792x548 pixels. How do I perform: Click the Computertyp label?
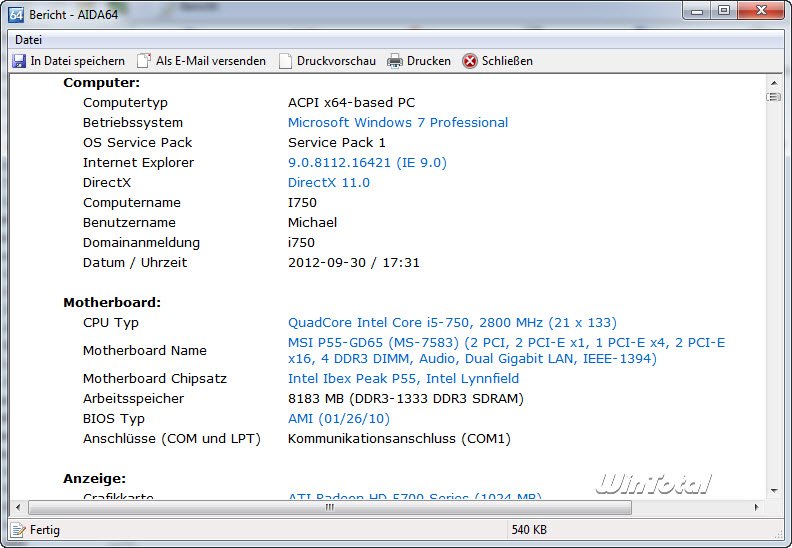coord(125,103)
